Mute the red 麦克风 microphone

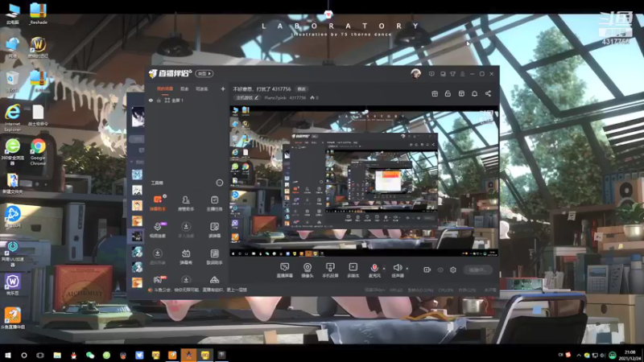(x=374, y=269)
